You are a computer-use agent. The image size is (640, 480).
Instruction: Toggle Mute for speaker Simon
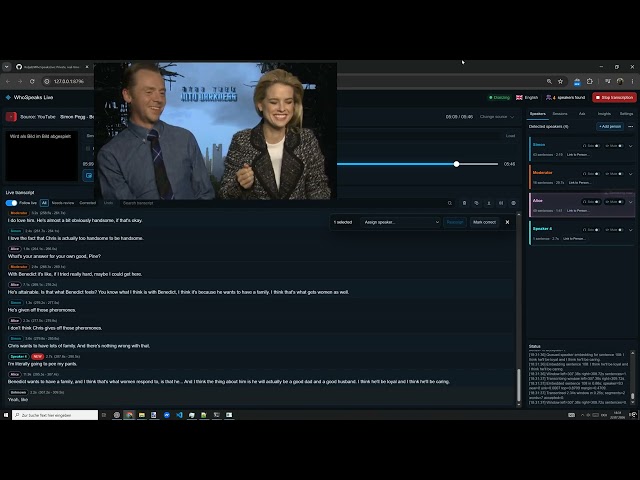(x=614, y=146)
